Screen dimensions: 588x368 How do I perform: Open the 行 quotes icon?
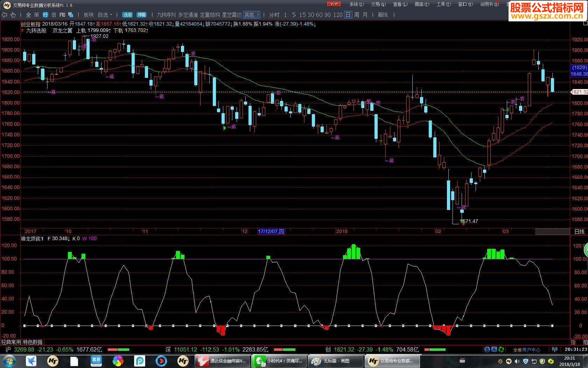[45, 15]
